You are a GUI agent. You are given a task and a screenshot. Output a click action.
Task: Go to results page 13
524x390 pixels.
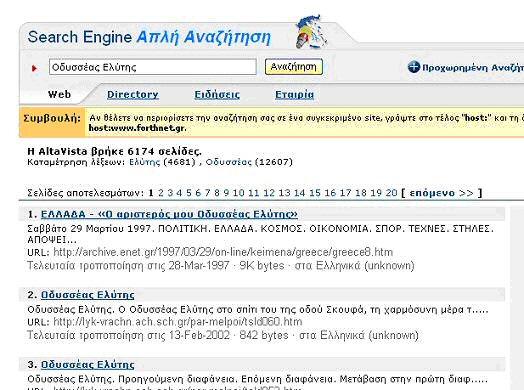284,193
